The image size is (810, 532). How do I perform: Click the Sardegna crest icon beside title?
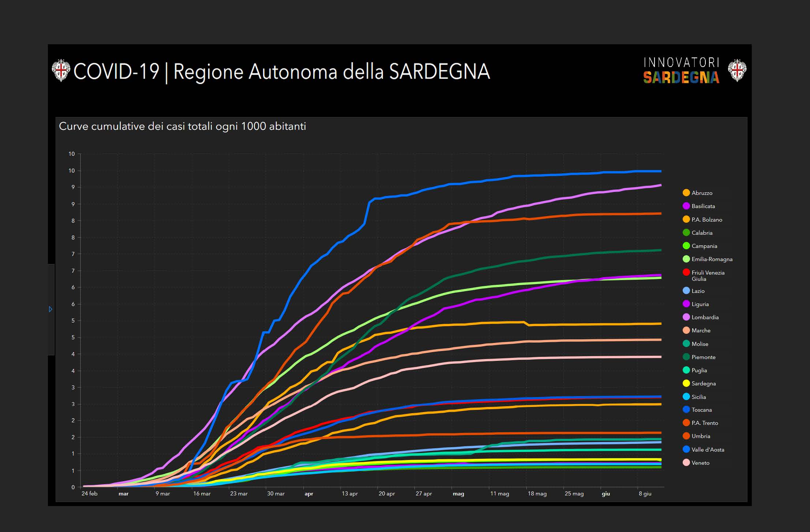pos(61,70)
